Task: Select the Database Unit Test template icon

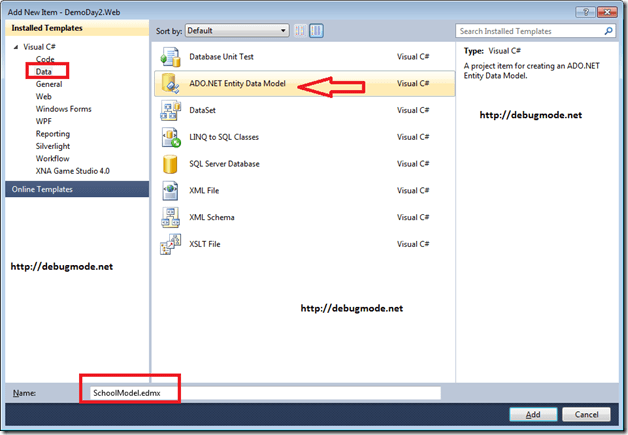Action: [x=169, y=57]
